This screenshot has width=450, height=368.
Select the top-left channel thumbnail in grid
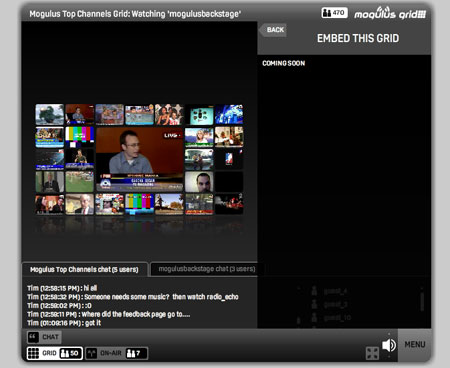pyautogui.click(x=50, y=114)
